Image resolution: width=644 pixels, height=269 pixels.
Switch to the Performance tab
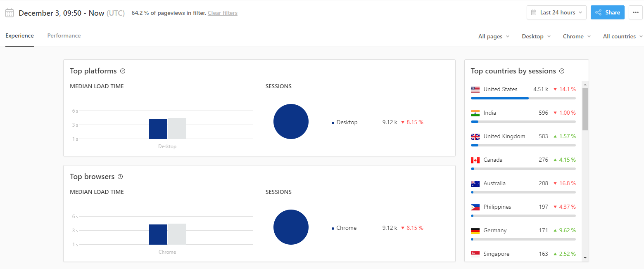point(64,36)
